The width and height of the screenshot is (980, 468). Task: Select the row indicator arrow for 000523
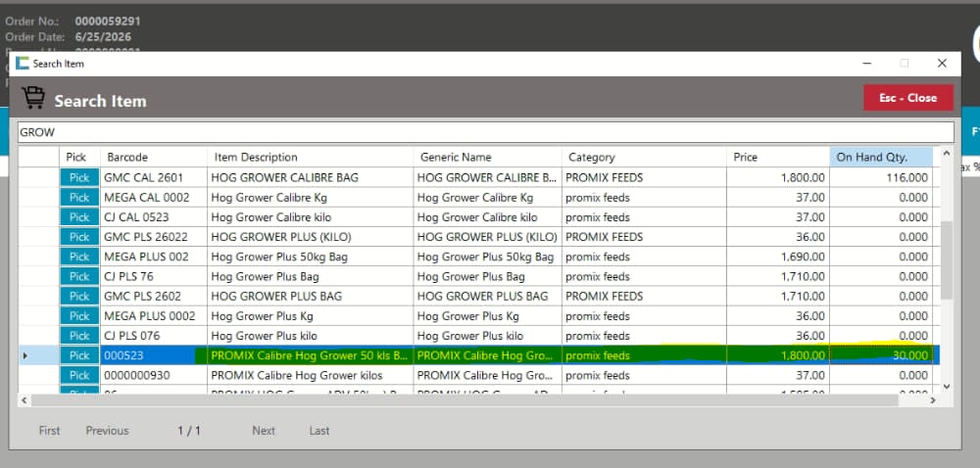coord(25,355)
